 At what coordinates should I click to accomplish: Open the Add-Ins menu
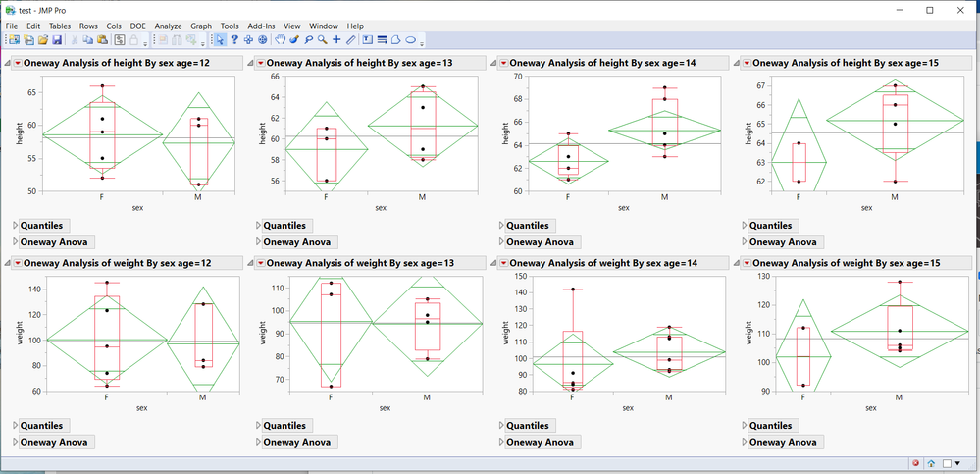(261, 26)
